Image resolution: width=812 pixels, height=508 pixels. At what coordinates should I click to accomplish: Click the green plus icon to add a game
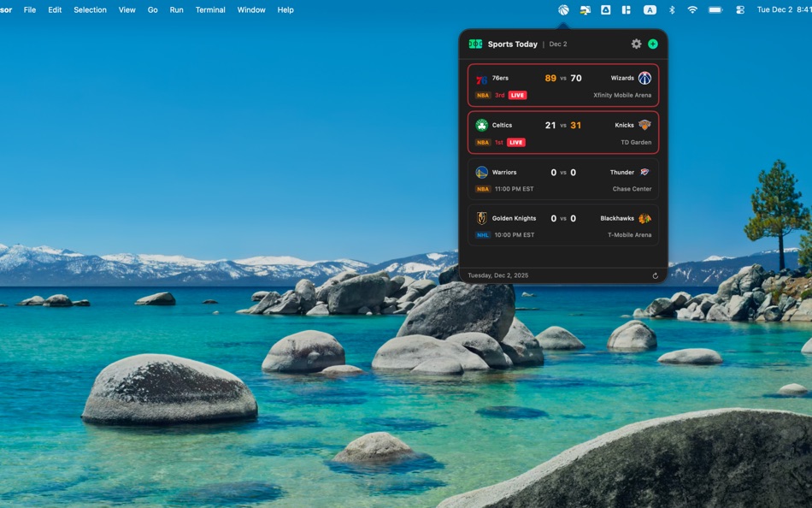[x=652, y=43]
